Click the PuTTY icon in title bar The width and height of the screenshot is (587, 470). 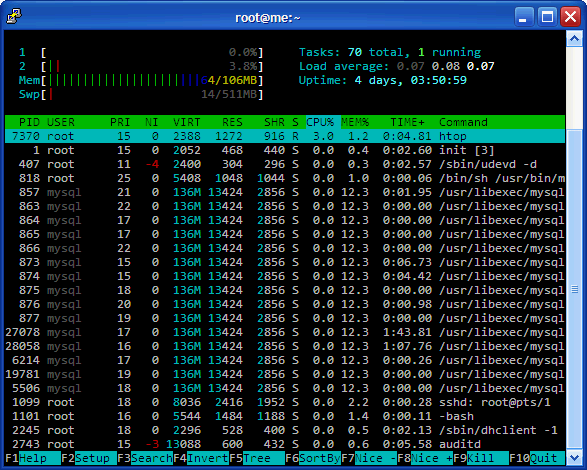14,16
